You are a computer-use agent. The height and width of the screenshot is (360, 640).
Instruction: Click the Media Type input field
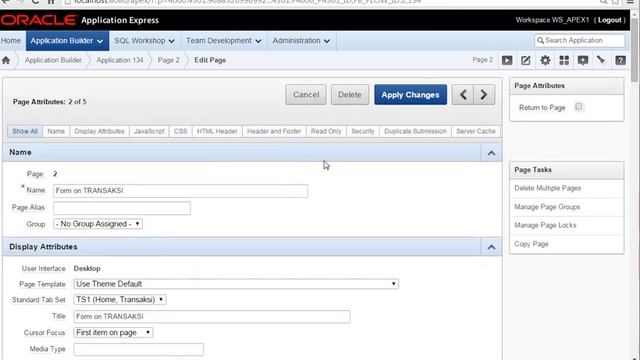139,349
